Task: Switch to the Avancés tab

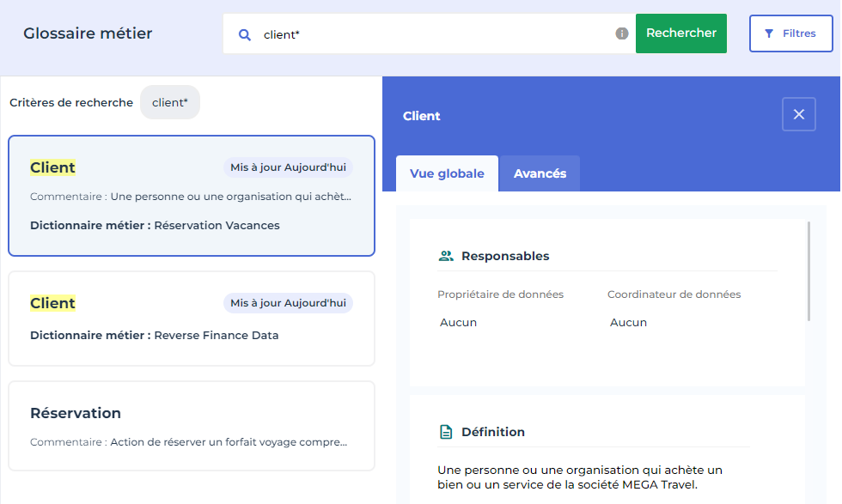Action: pos(540,173)
